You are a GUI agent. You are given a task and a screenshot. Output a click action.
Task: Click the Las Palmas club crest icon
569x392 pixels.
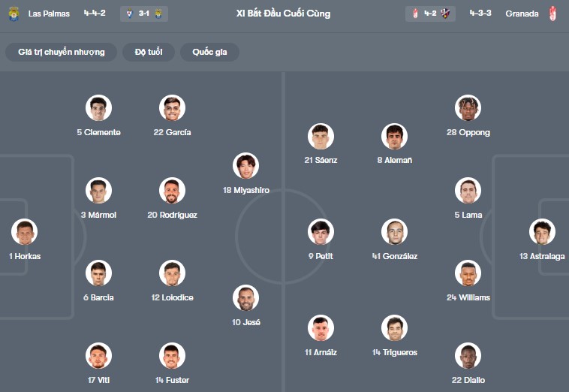click(14, 14)
